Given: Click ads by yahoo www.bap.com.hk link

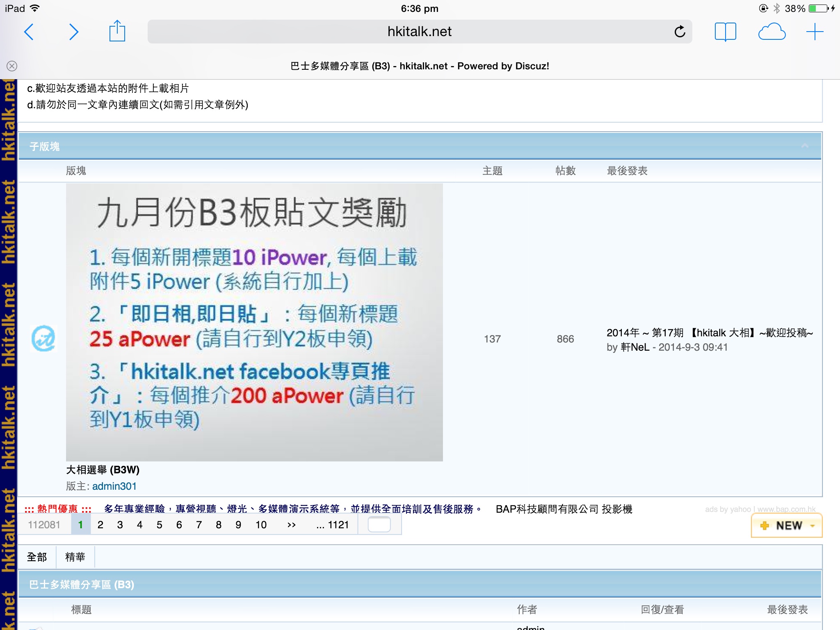Looking at the screenshot, I should (760, 509).
